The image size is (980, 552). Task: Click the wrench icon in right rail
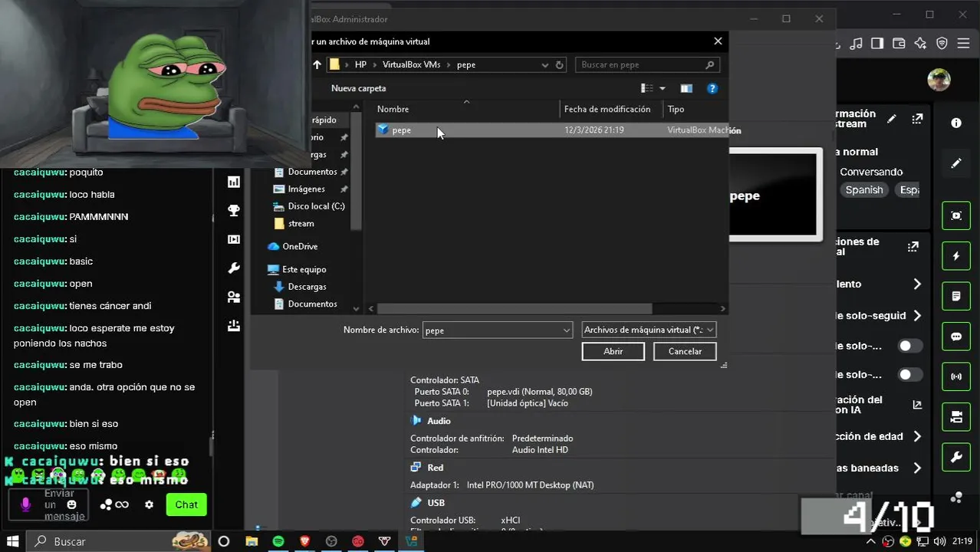click(x=956, y=458)
